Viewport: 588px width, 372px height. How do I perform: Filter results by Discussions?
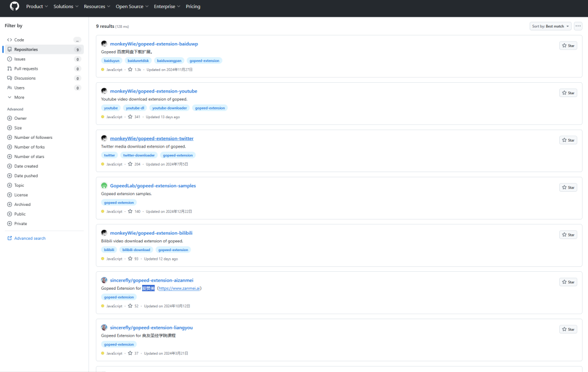pyautogui.click(x=43, y=78)
